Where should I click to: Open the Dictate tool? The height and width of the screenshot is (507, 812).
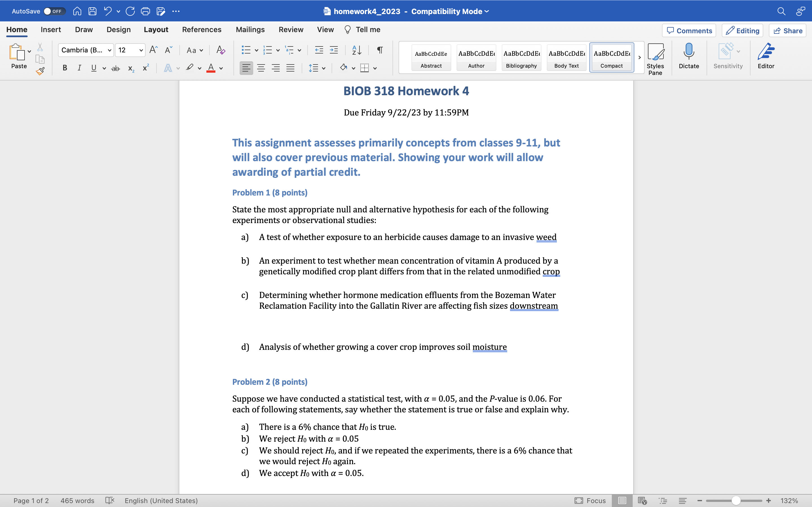(689, 56)
